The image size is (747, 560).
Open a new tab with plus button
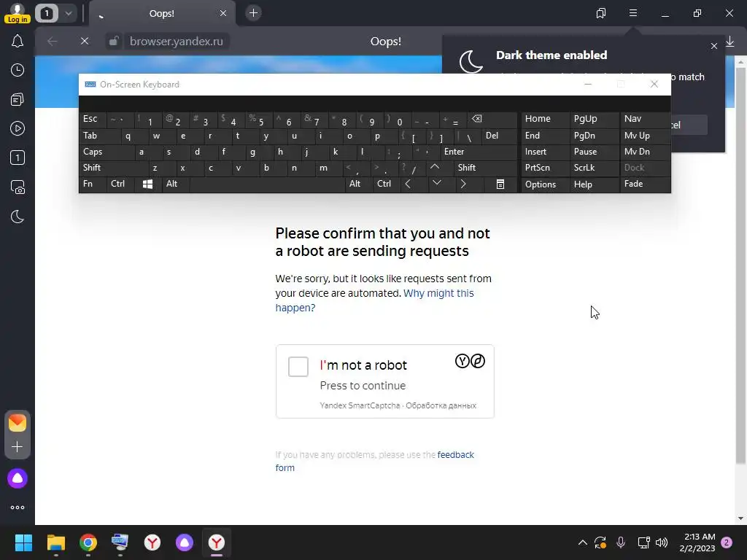(x=253, y=13)
